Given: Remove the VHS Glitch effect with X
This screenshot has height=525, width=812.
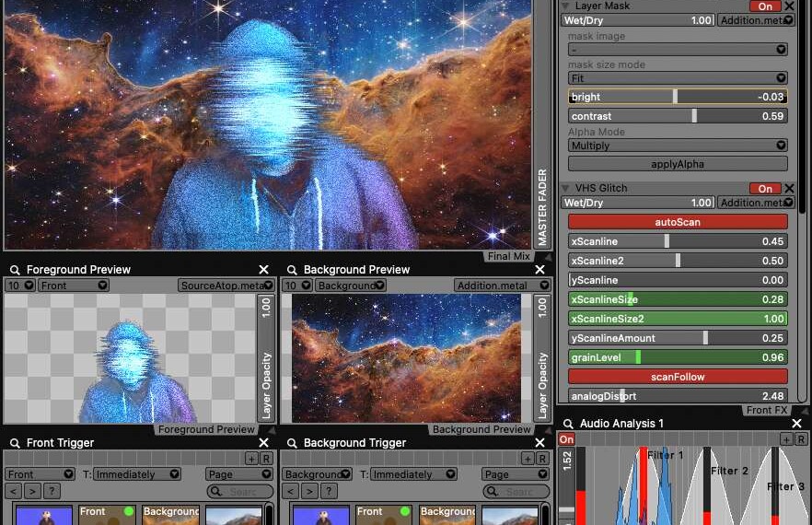Looking at the screenshot, I should coord(789,188).
